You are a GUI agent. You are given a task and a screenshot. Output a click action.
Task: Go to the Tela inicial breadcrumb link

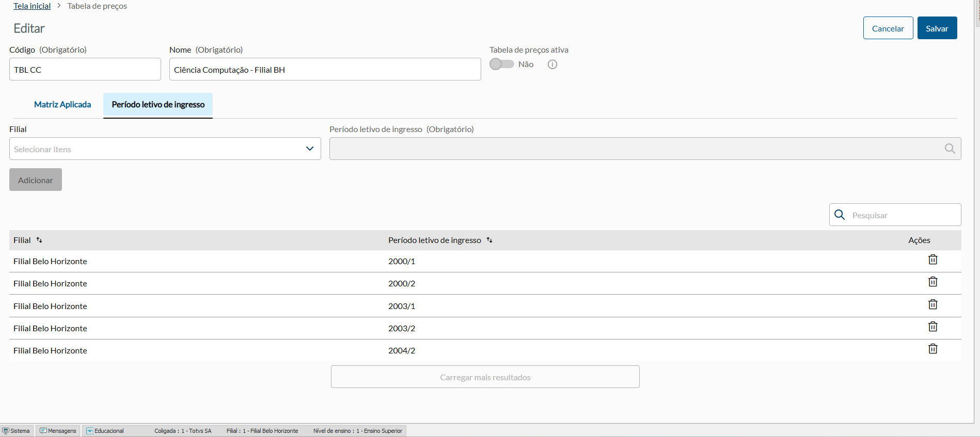click(32, 6)
